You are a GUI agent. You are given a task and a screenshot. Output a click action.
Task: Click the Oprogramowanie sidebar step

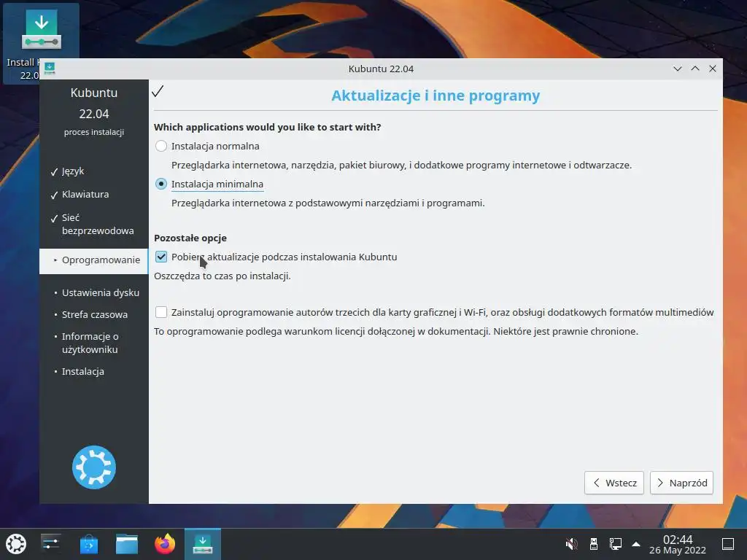[94, 260]
